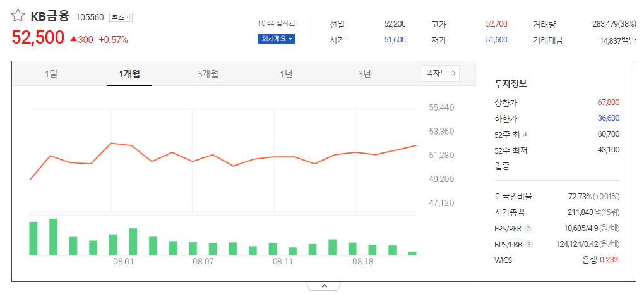Screen dimensions: 644x294
Task: Click the 상한가 value 67,800
Action: point(609,102)
